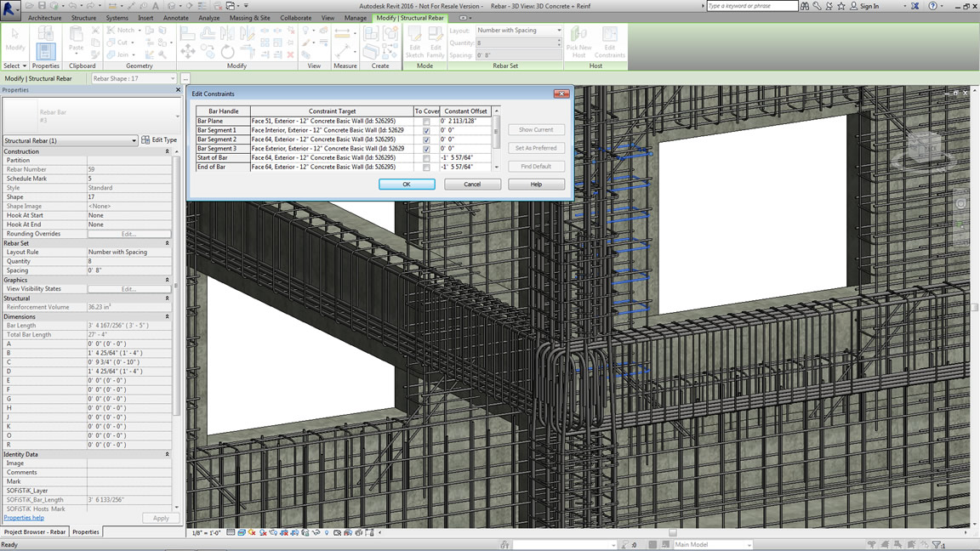Viewport: 980px width, 551px height.
Task: Open the Manage ribbon tab
Action: (x=355, y=18)
